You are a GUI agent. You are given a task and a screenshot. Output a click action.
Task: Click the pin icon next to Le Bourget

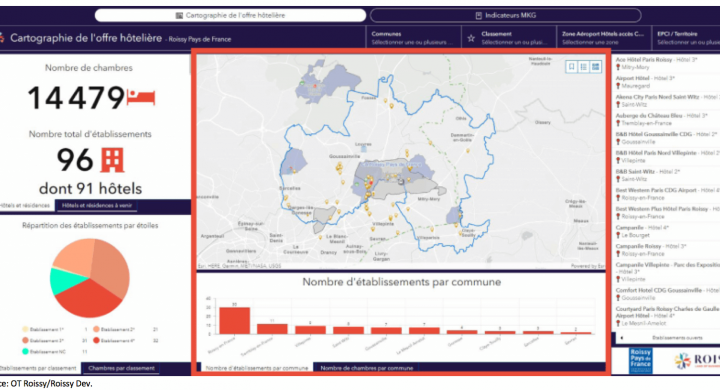click(x=618, y=235)
